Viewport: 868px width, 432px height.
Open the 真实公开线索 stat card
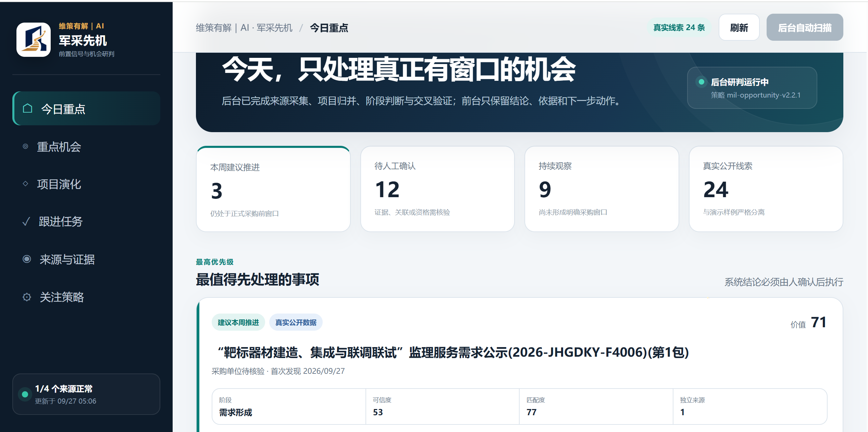coord(766,189)
